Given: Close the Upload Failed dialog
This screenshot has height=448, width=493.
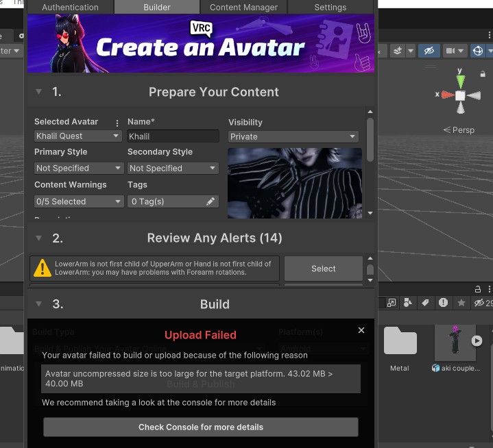Looking at the screenshot, I should [x=361, y=330].
